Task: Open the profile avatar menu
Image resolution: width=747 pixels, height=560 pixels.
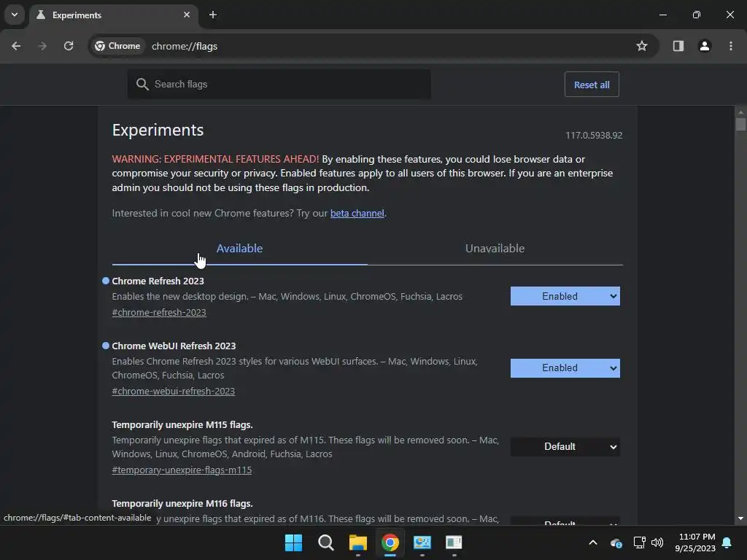Action: click(x=705, y=46)
